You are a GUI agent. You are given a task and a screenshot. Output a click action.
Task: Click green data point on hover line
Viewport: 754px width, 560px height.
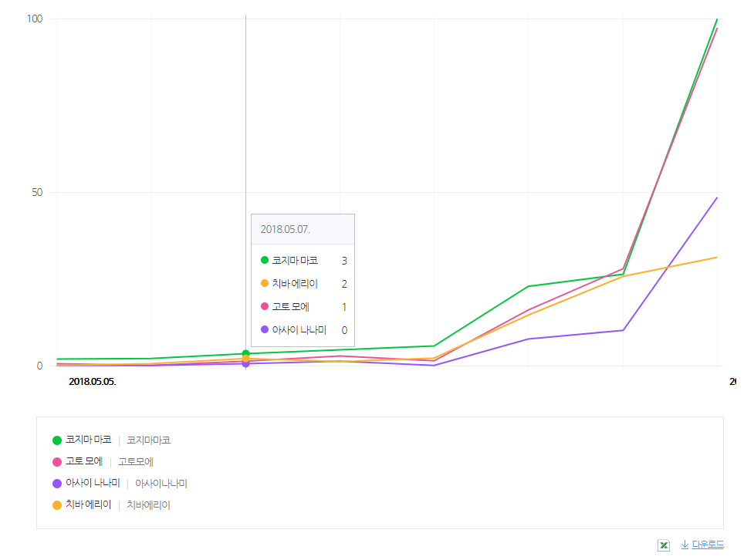tap(245, 354)
